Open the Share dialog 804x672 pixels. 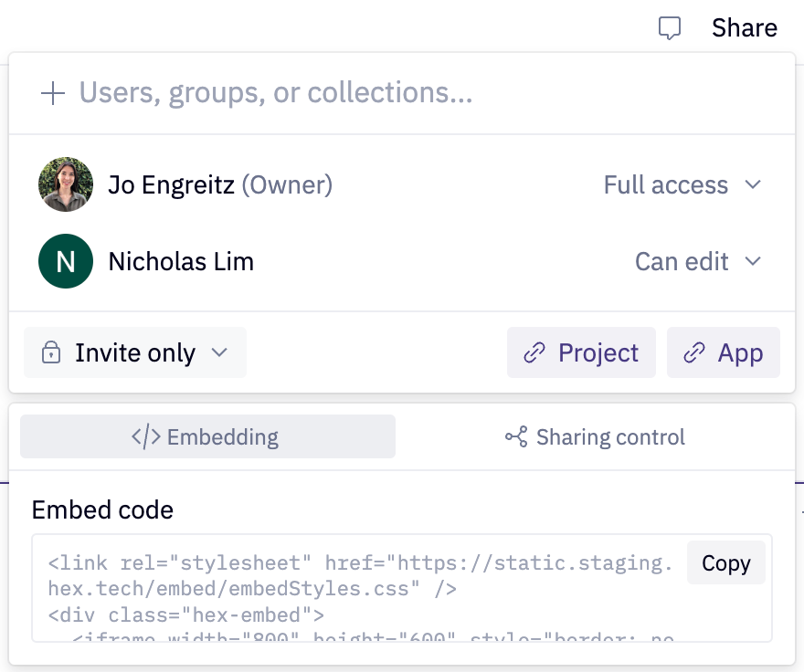point(744,28)
